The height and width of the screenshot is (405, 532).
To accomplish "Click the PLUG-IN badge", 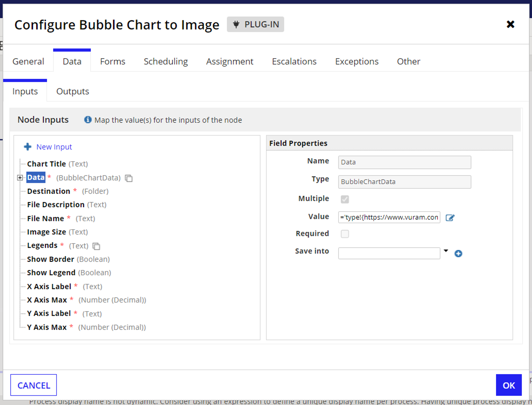I will click(x=255, y=24).
